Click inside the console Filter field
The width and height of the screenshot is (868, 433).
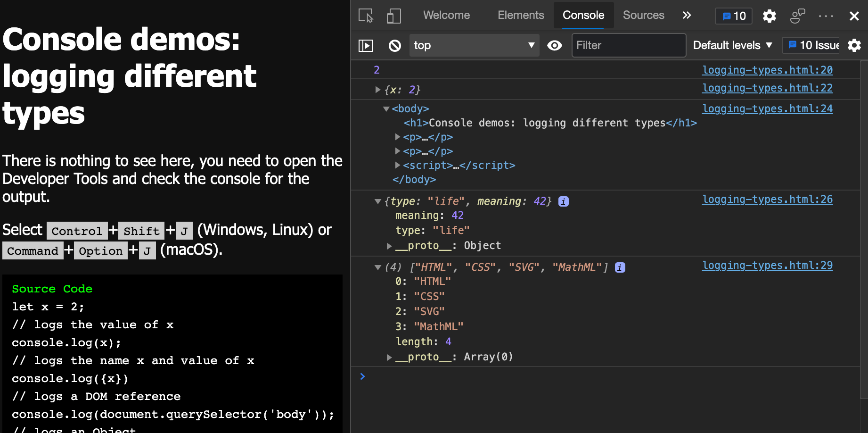pos(629,45)
